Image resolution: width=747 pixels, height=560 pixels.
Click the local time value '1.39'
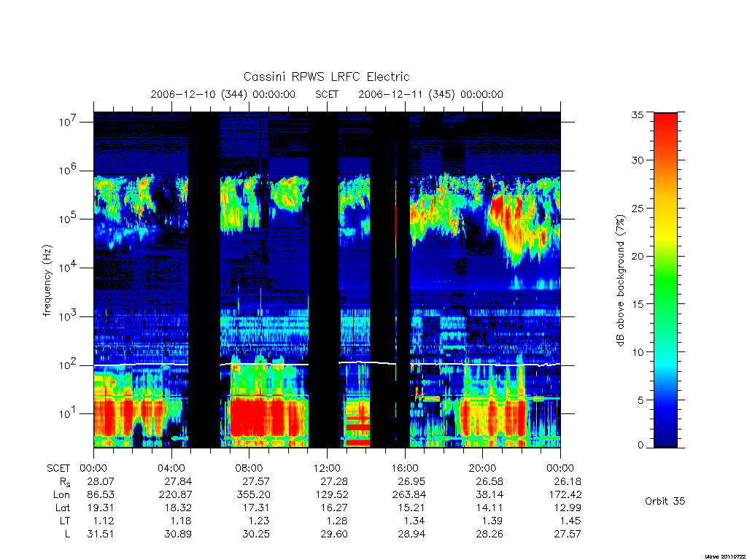point(492,521)
